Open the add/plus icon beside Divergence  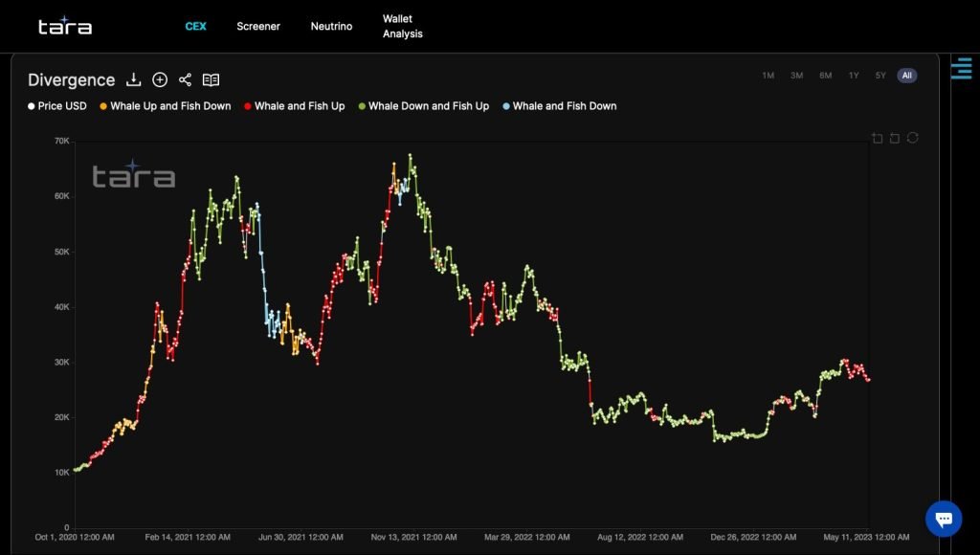pyautogui.click(x=159, y=80)
